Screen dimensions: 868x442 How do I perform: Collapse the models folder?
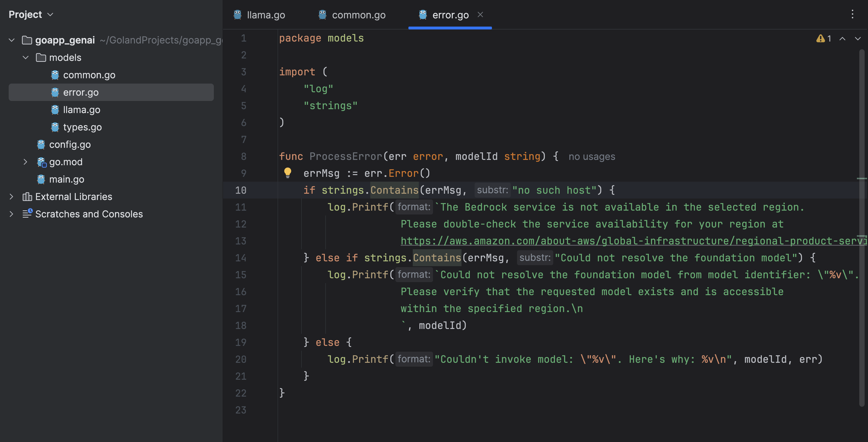tap(26, 58)
